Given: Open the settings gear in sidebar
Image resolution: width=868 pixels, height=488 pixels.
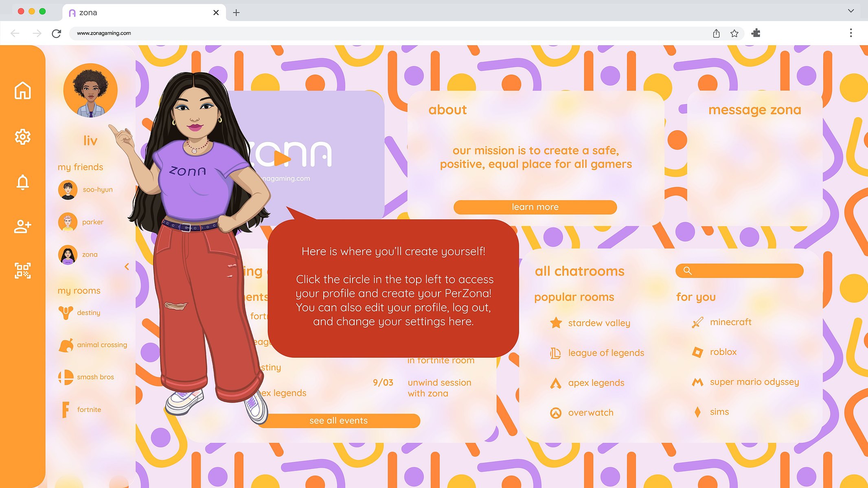Looking at the screenshot, I should tap(23, 137).
